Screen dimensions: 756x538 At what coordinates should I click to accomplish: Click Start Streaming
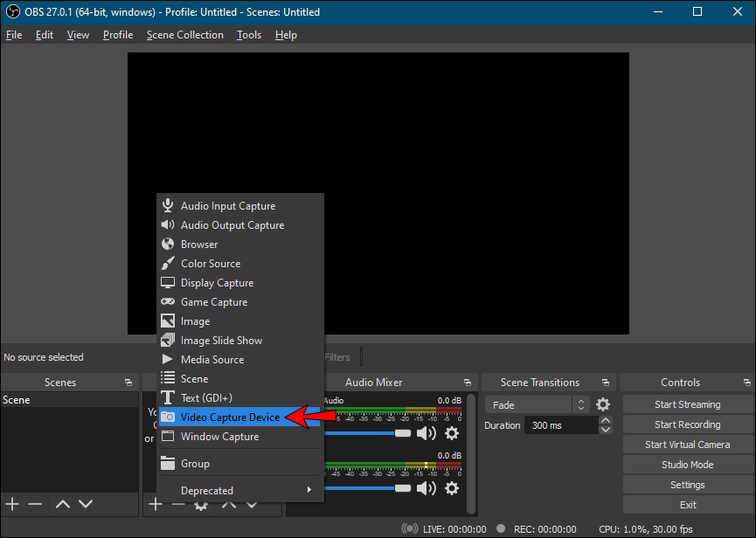[687, 404]
